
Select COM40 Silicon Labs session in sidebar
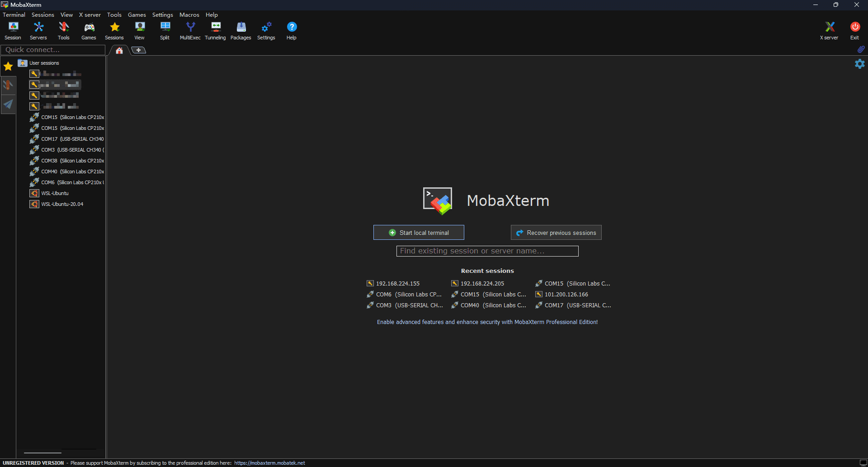67,172
